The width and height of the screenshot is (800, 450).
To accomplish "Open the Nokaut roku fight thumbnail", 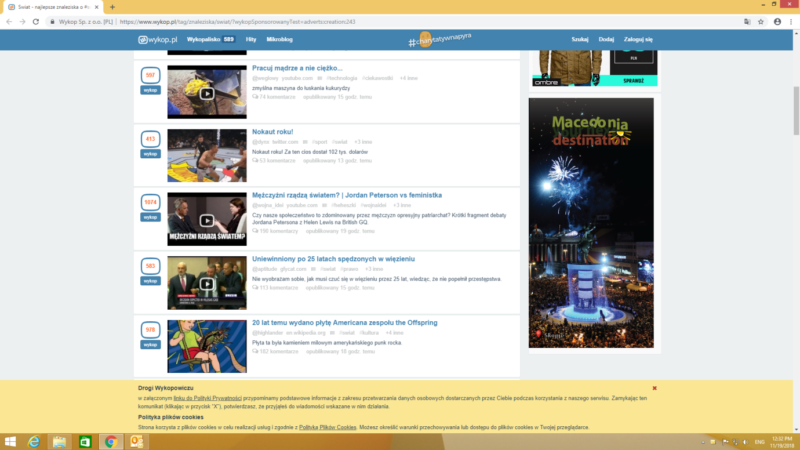I will [x=207, y=156].
